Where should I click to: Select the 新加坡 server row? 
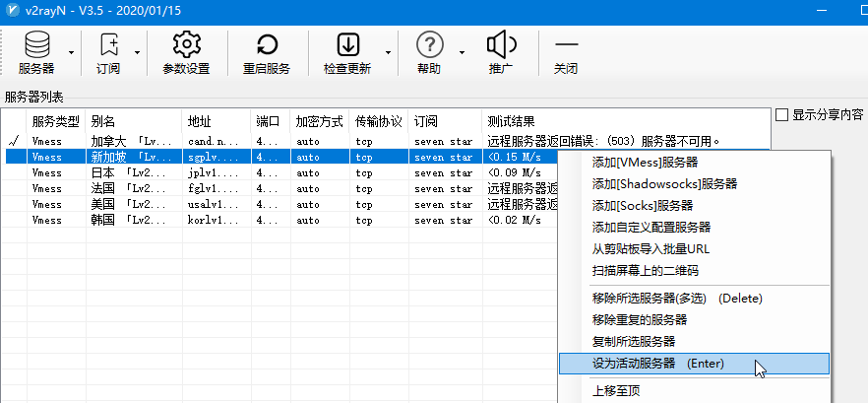point(282,157)
